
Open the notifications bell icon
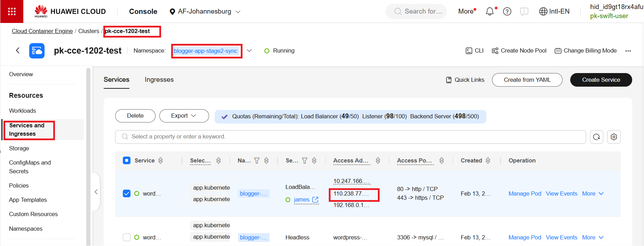tap(490, 11)
